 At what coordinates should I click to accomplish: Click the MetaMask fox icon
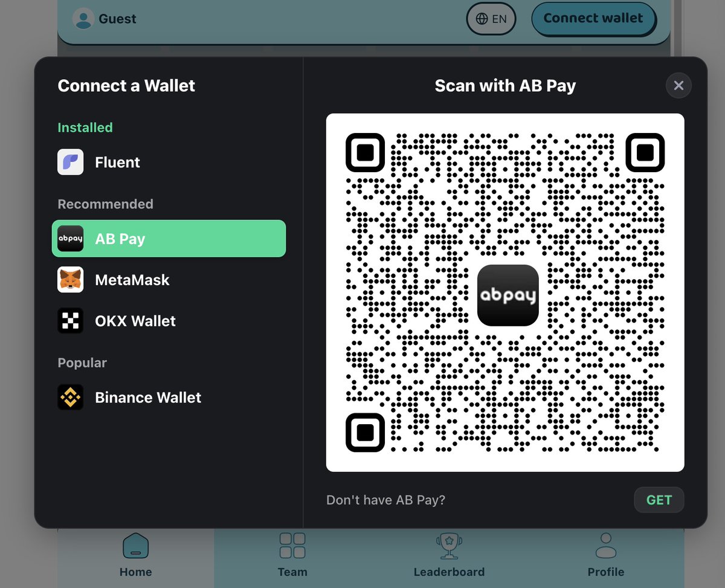[71, 280]
